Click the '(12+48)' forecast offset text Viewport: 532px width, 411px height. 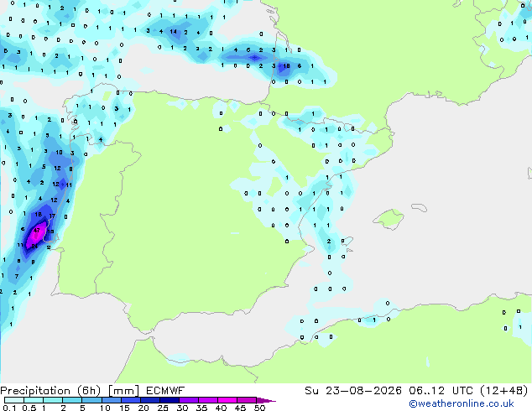coord(503,391)
